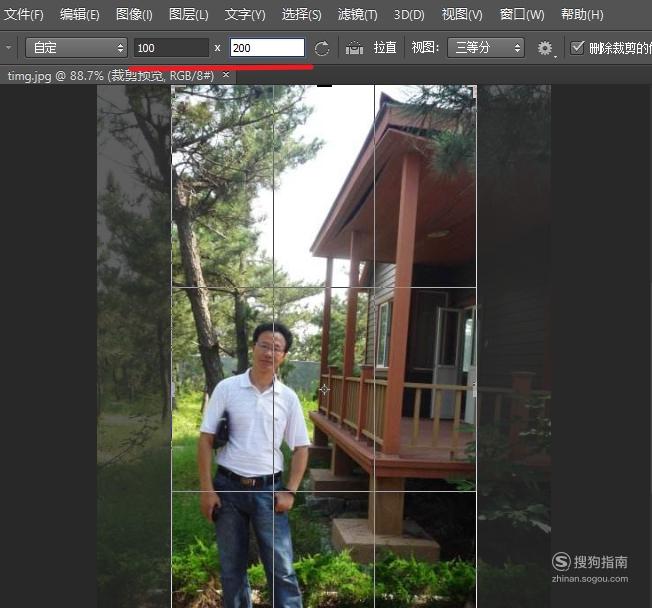The width and height of the screenshot is (652, 608).
Task: Open the 滤镜(T) menu
Action: click(358, 15)
